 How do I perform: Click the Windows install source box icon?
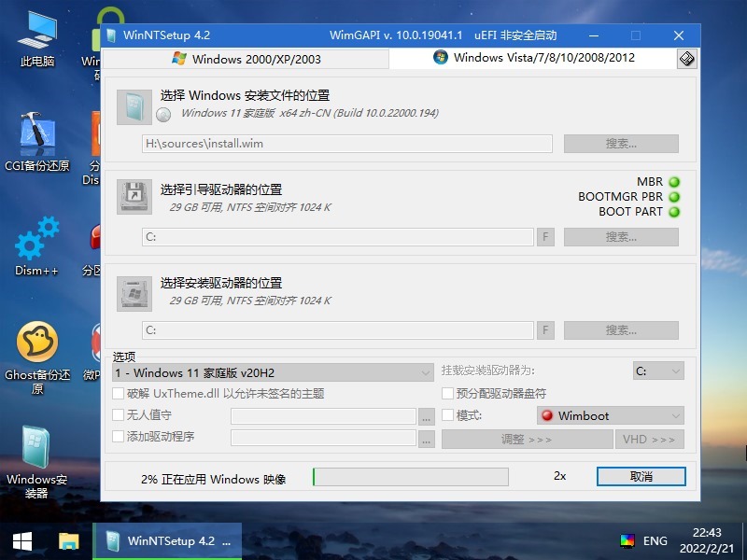[x=134, y=107]
